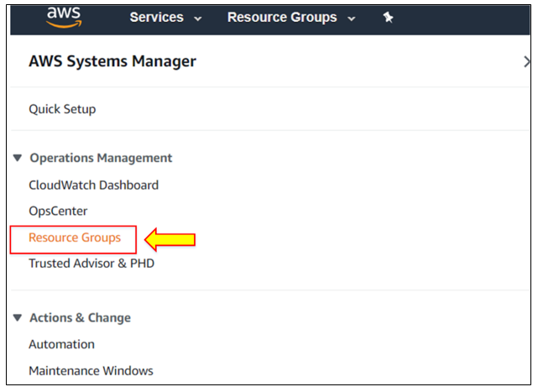538x392 pixels.
Task: Click the Services dropdown caret arrow
Action: click(197, 18)
